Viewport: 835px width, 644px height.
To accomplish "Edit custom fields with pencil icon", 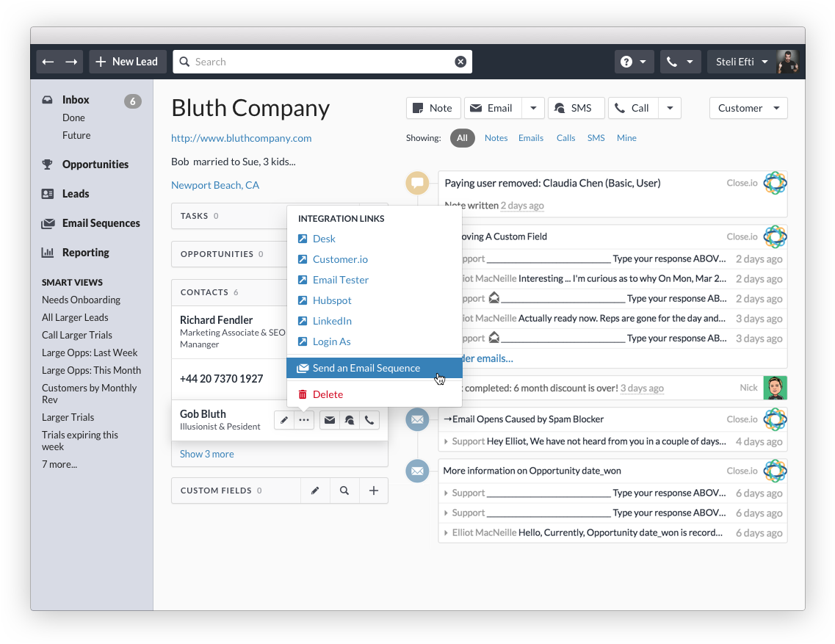I will 315,491.
